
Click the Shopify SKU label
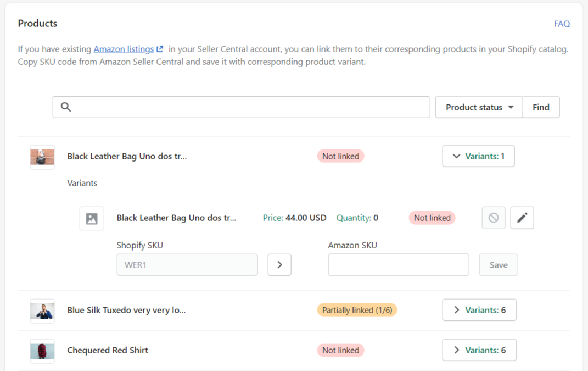(x=139, y=245)
